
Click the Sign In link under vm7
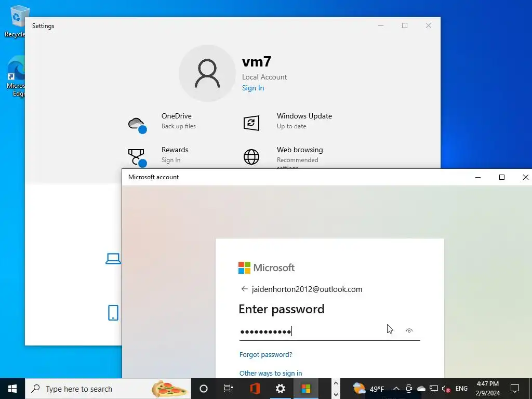coord(253,88)
